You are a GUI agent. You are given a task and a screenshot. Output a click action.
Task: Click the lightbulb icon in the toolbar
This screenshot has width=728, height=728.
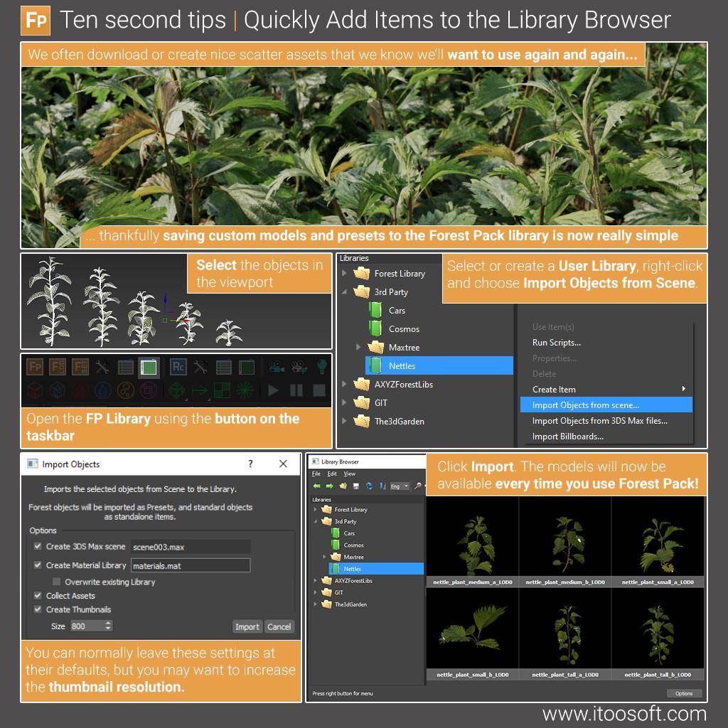tap(322, 366)
